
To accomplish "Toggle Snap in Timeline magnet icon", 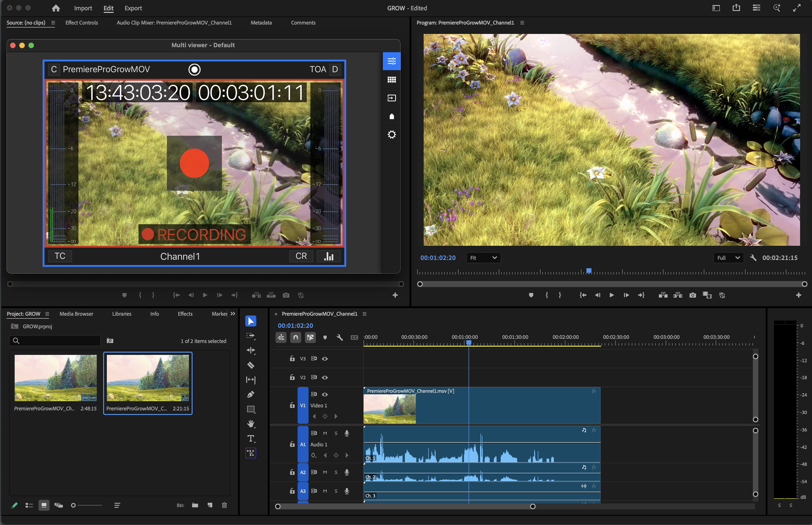I will (296, 337).
